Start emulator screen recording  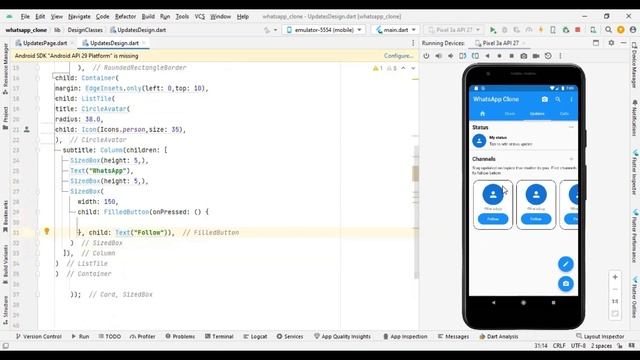click(536, 56)
